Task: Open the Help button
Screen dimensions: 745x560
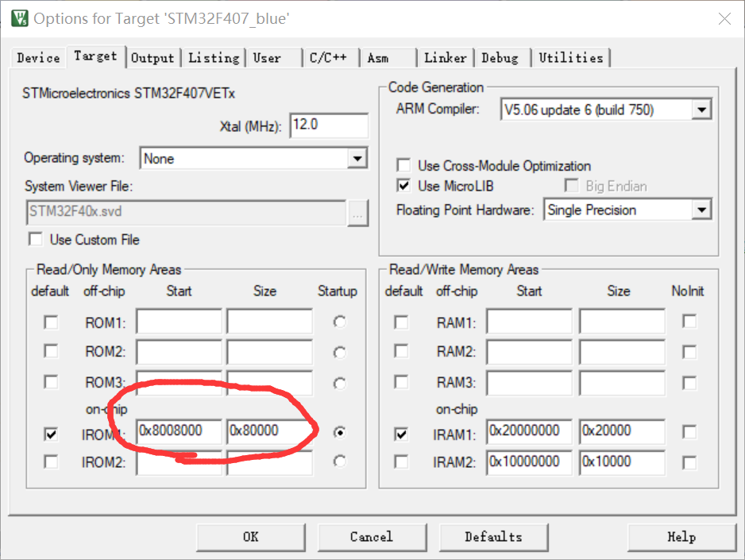Action: 681,537
